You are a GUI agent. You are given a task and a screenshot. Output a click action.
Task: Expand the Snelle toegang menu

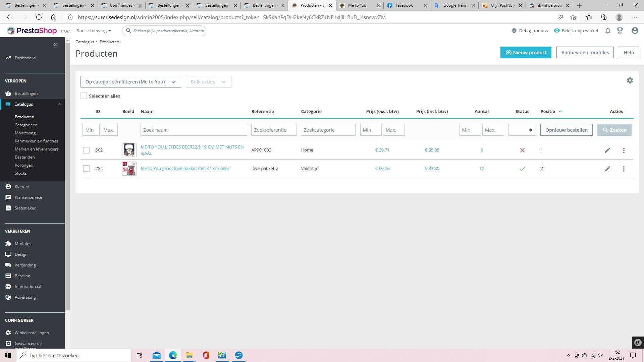tap(94, 31)
